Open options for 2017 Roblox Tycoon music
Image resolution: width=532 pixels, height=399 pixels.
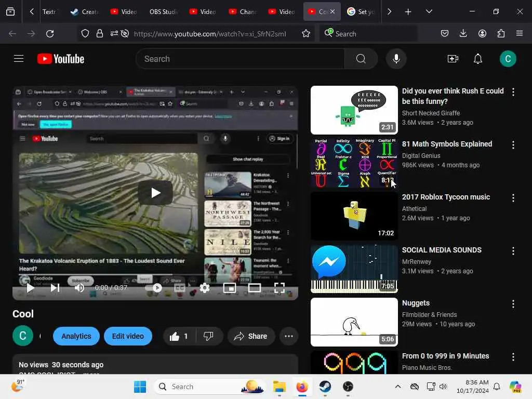pos(513,198)
